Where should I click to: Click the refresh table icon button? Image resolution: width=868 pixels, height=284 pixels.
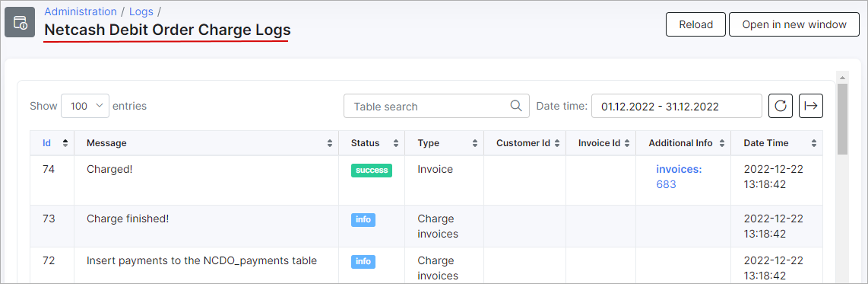coord(781,106)
